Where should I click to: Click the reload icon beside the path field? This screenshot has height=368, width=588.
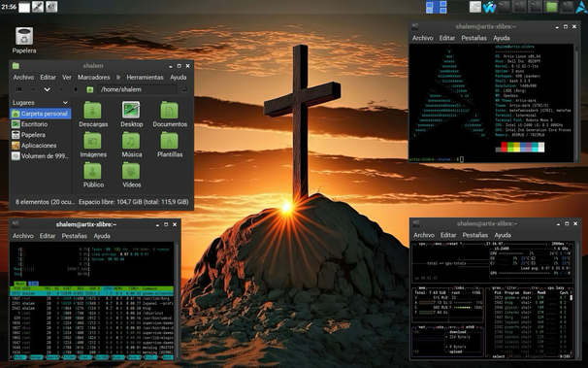pyautogui.click(x=184, y=89)
